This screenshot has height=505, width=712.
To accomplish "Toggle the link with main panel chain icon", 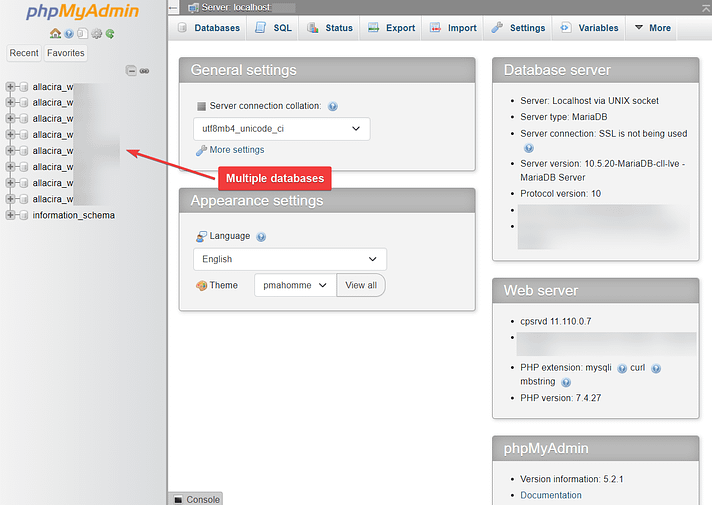I will [144, 71].
